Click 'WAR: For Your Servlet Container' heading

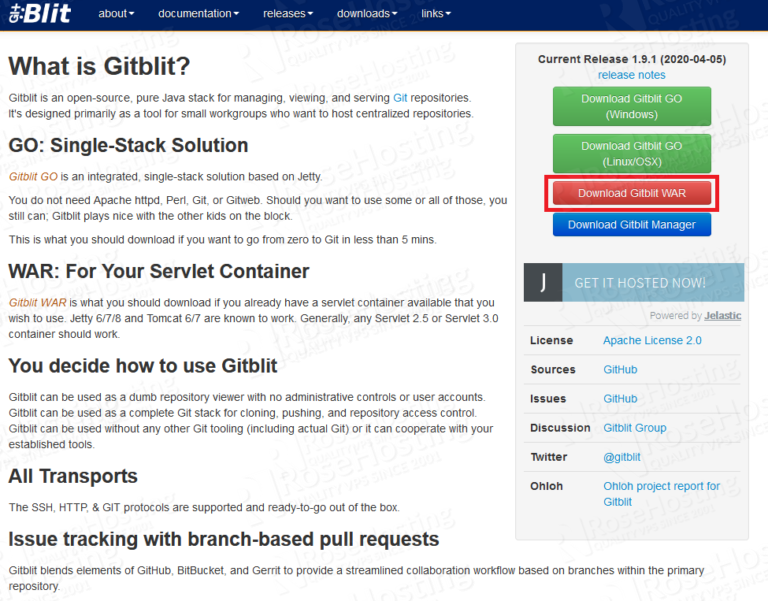159,271
